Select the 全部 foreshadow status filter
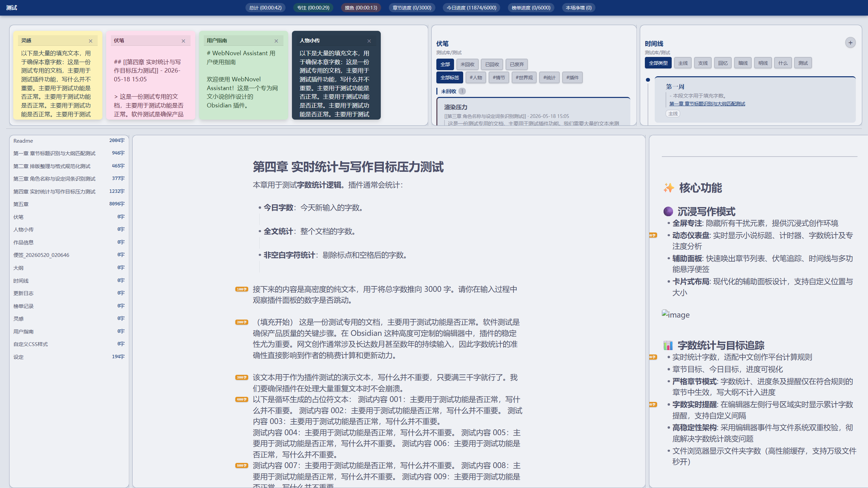The width and height of the screenshot is (868, 488). (x=445, y=64)
